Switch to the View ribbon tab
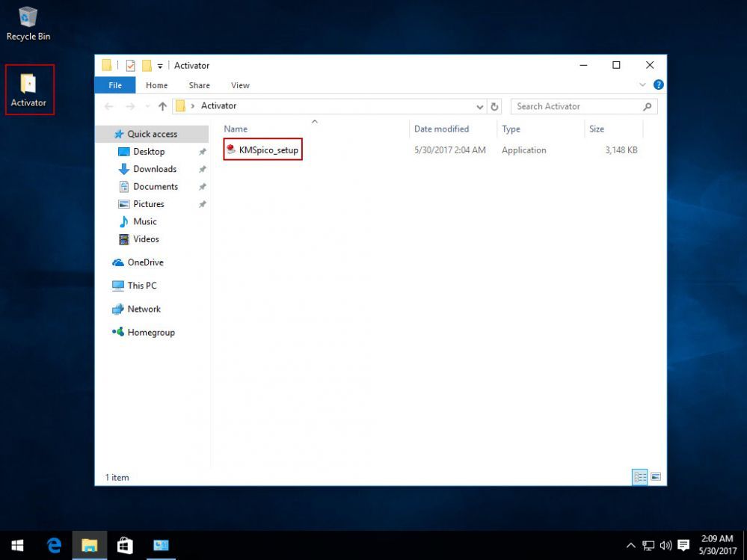The height and width of the screenshot is (560, 747). (x=240, y=85)
